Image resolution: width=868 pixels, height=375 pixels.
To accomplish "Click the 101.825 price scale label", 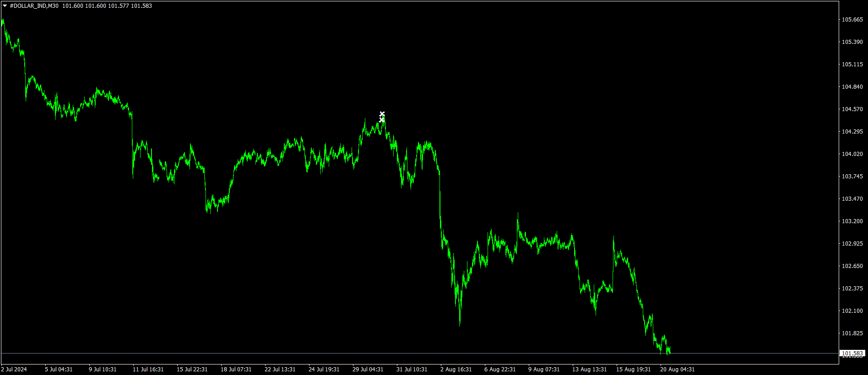I will coord(852,333).
